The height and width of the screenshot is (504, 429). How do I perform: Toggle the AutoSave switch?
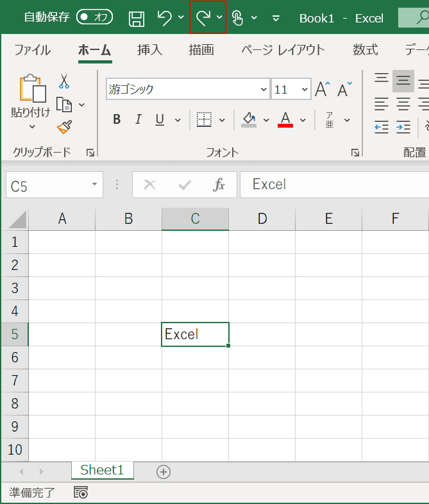pyautogui.click(x=94, y=17)
